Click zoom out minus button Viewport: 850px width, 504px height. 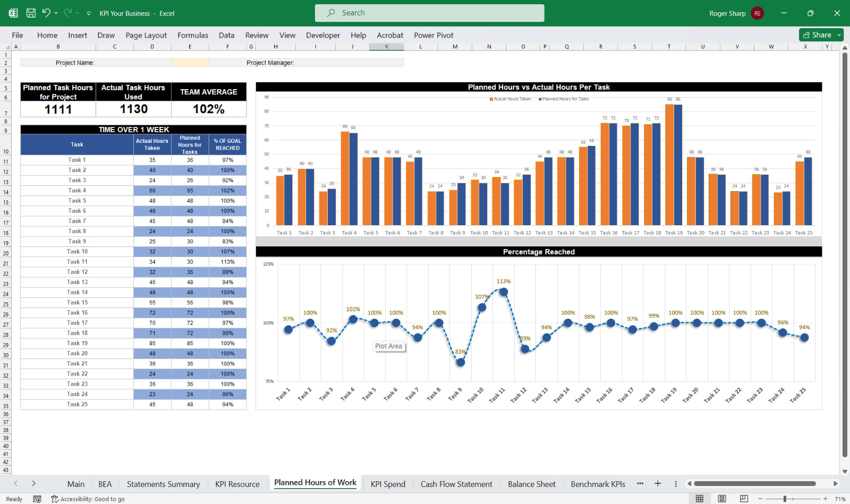(x=760, y=499)
